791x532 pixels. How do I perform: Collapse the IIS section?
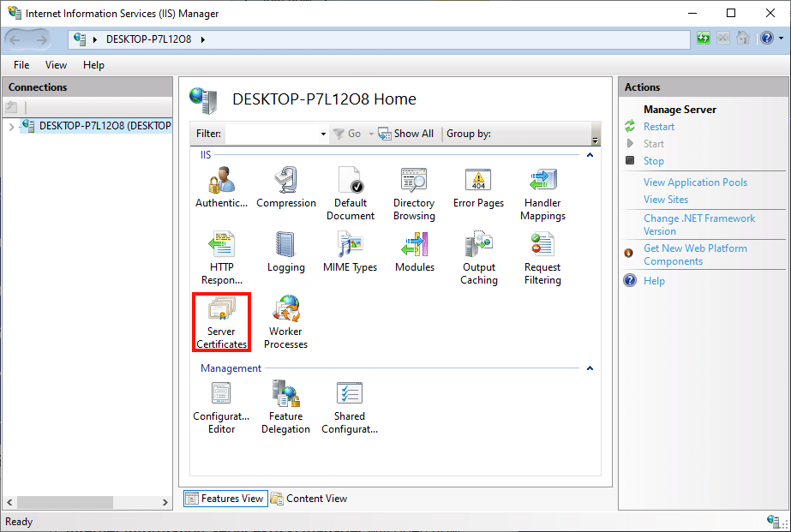pyautogui.click(x=590, y=154)
